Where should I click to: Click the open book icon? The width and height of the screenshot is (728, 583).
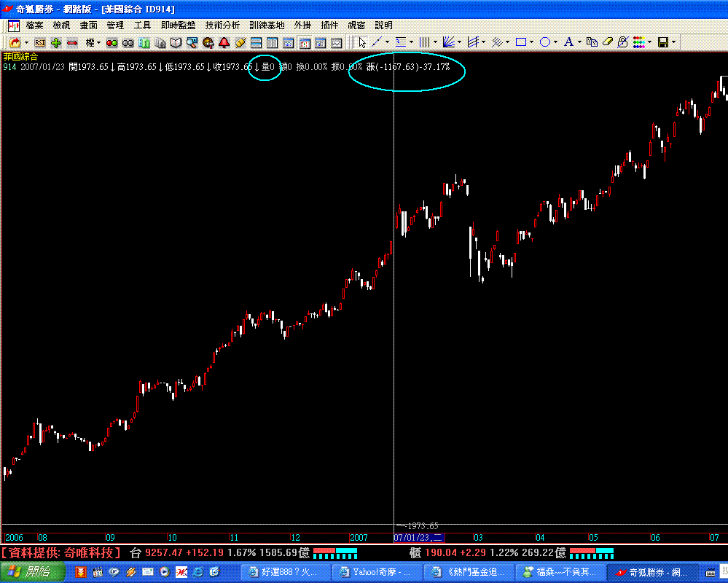point(176,43)
